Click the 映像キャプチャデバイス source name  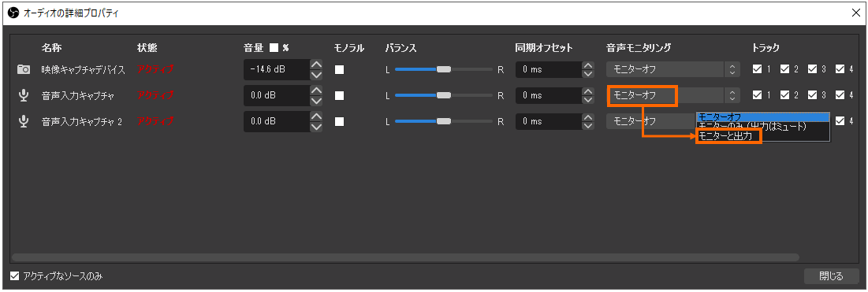[x=83, y=70]
